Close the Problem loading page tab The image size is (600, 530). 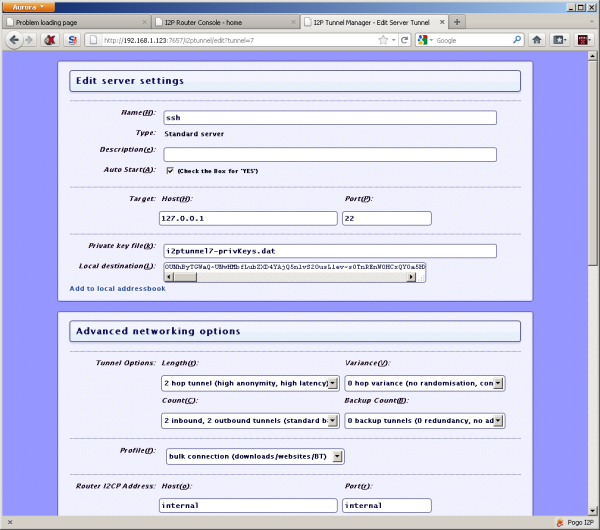tap(144, 22)
